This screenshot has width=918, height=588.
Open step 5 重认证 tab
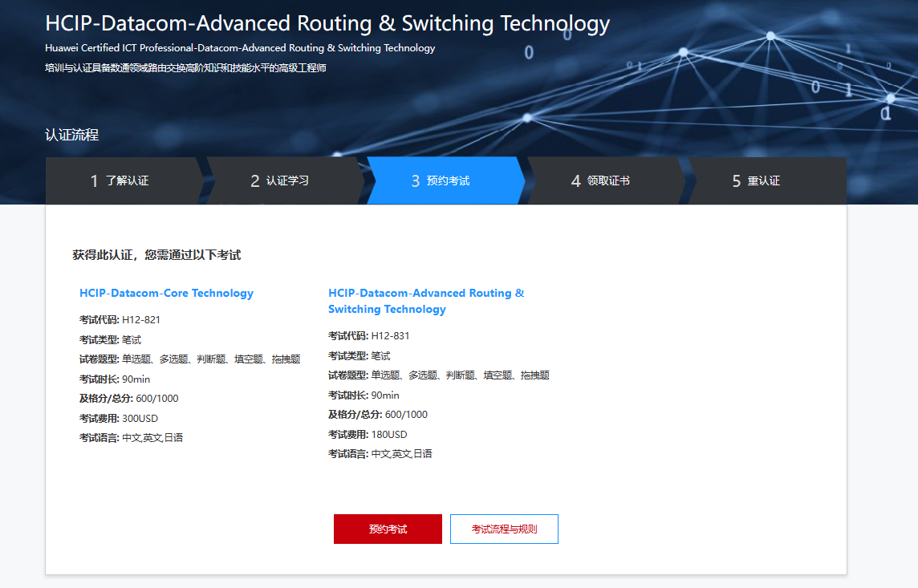(x=766, y=180)
